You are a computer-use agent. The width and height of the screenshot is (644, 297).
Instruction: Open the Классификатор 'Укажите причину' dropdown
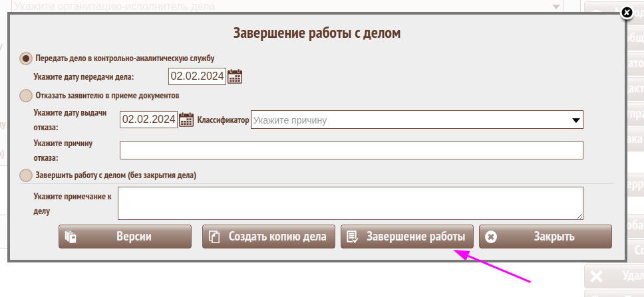[x=416, y=120]
